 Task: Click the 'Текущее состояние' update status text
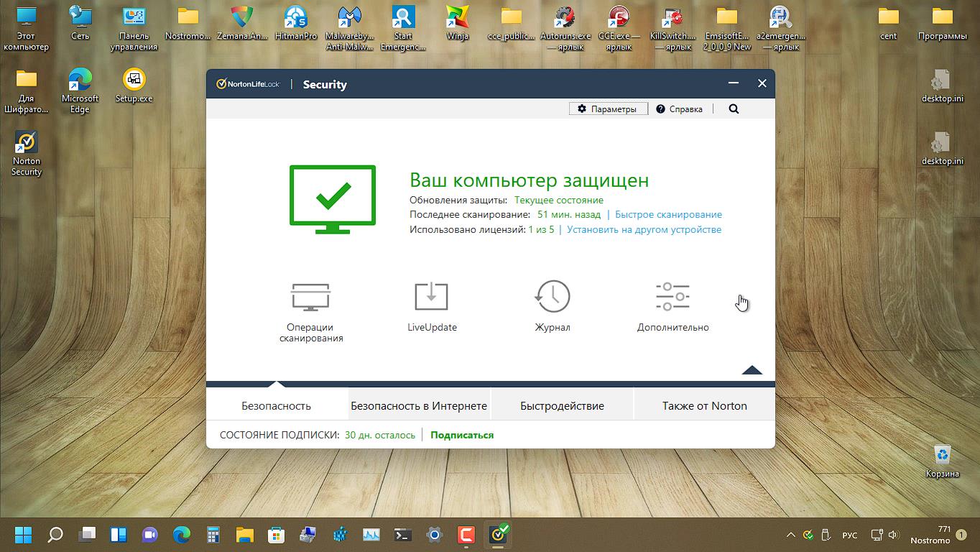click(559, 200)
